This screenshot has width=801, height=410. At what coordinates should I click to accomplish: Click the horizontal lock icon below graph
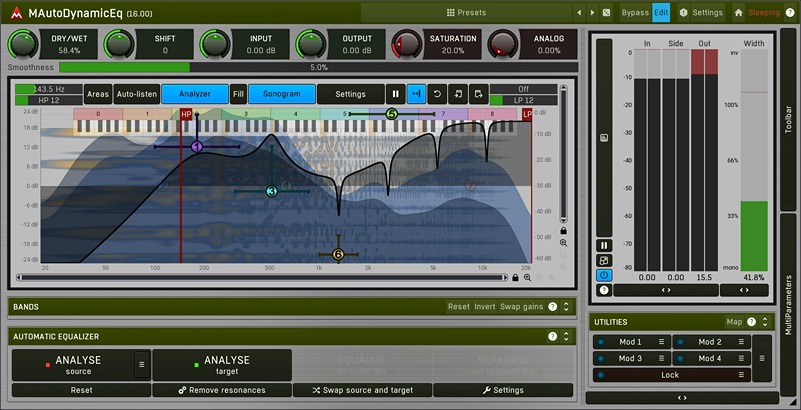pos(515,278)
